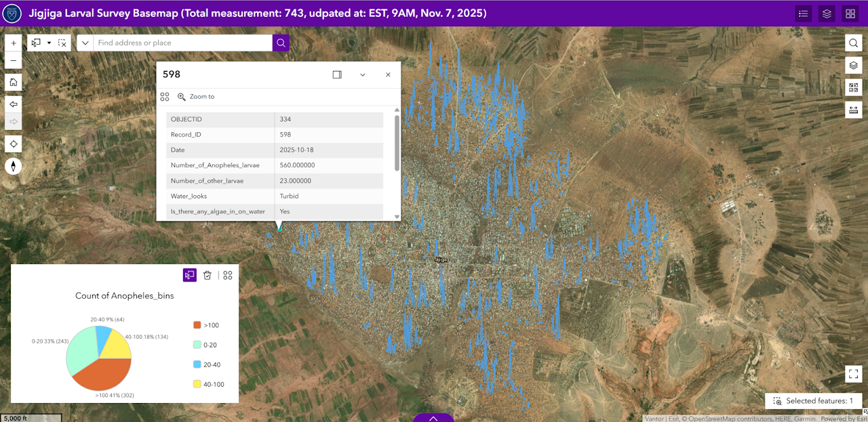Collapse the 598 popup with chevron
The image size is (868, 422).
point(363,75)
